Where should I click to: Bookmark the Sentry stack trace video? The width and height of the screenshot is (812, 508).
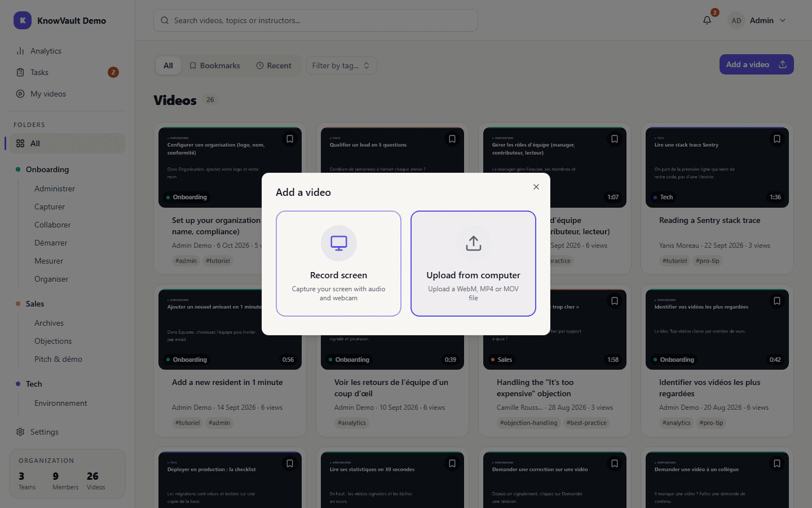click(777, 139)
